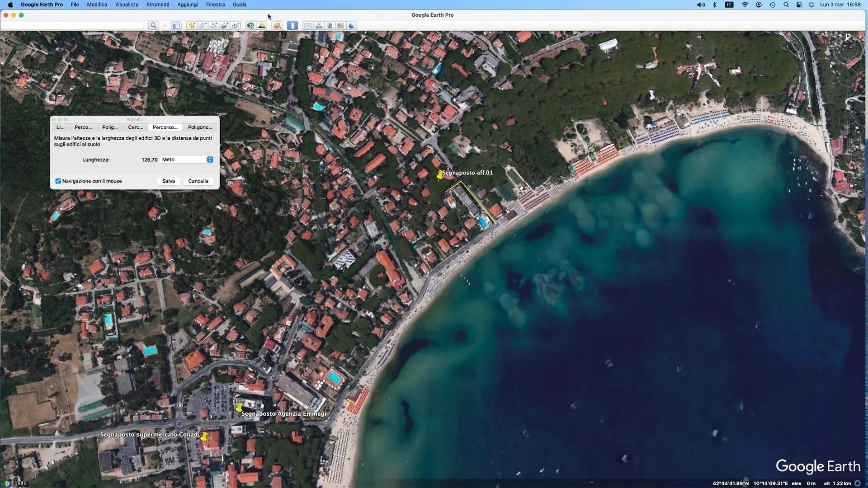Viewport: 868px width, 488px height.
Task: Open the Guida menu
Action: (x=240, y=5)
